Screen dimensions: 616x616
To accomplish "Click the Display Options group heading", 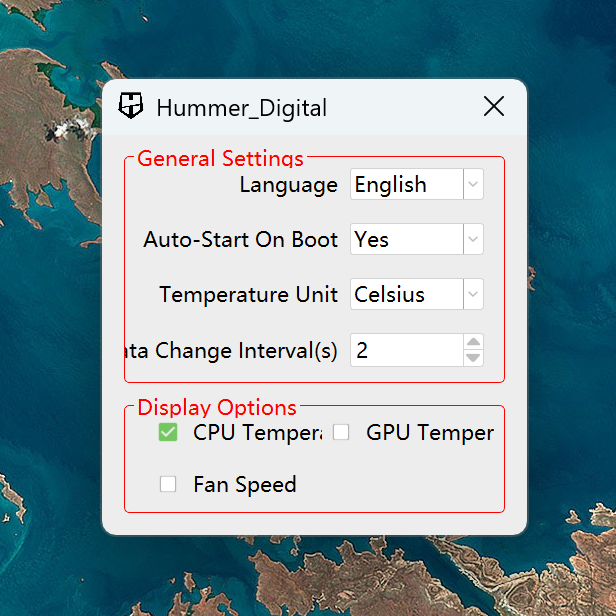I will pyautogui.click(x=217, y=407).
